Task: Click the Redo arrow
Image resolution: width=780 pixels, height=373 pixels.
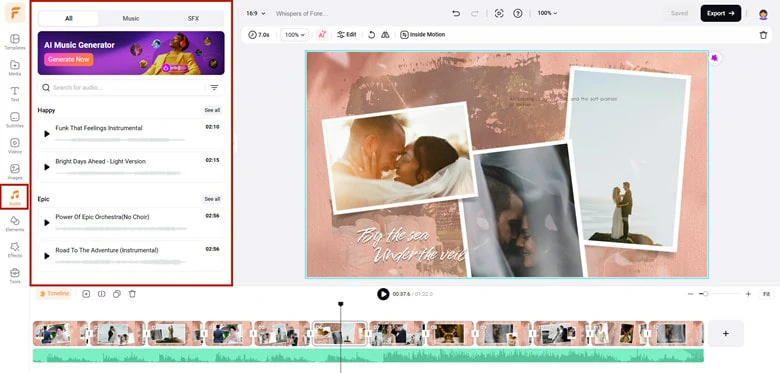Action: [475, 13]
